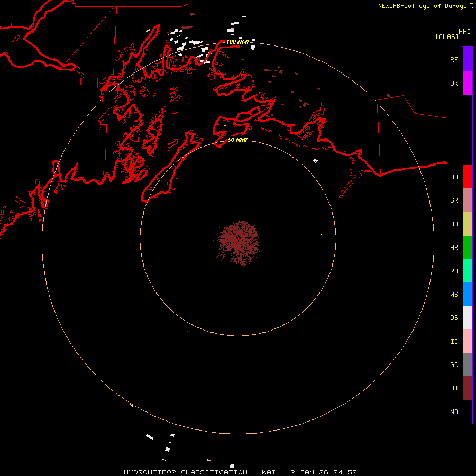Click the DS legend label
Viewport: 476px width, 476px height.
pyautogui.click(x=454, y=318)
